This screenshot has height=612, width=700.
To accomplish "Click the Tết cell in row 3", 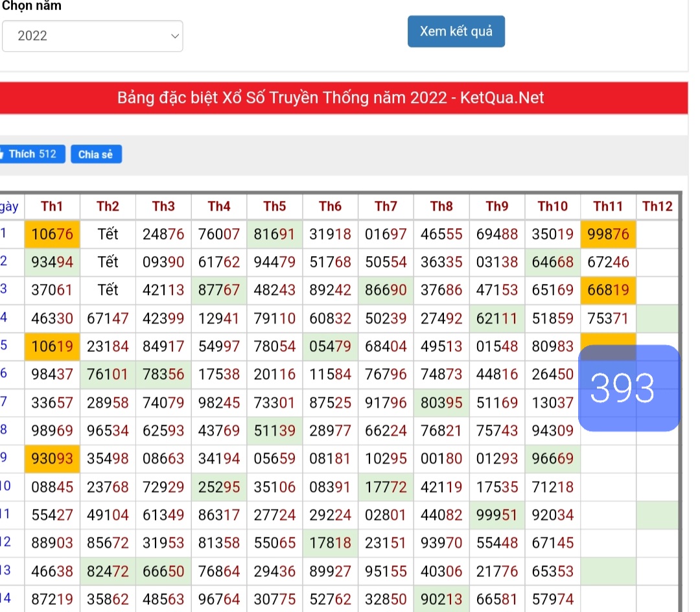I will (108, 290).
